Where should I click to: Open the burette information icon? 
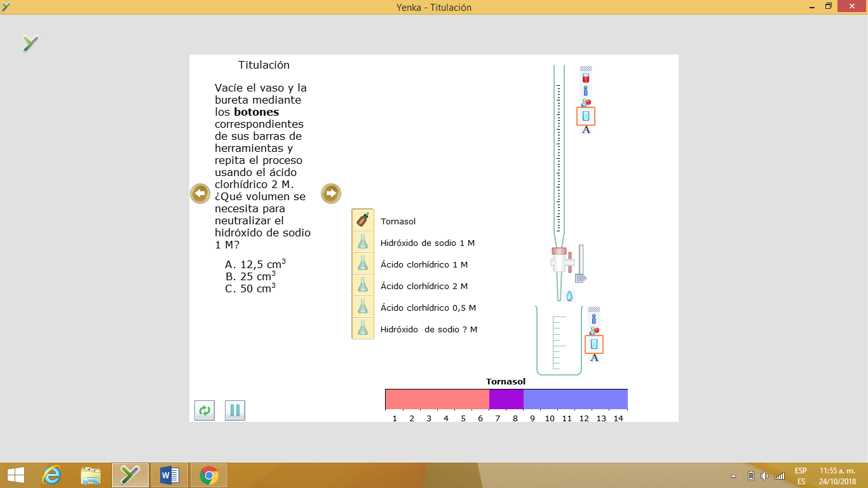pyautogui.click(x=586, y=91)
